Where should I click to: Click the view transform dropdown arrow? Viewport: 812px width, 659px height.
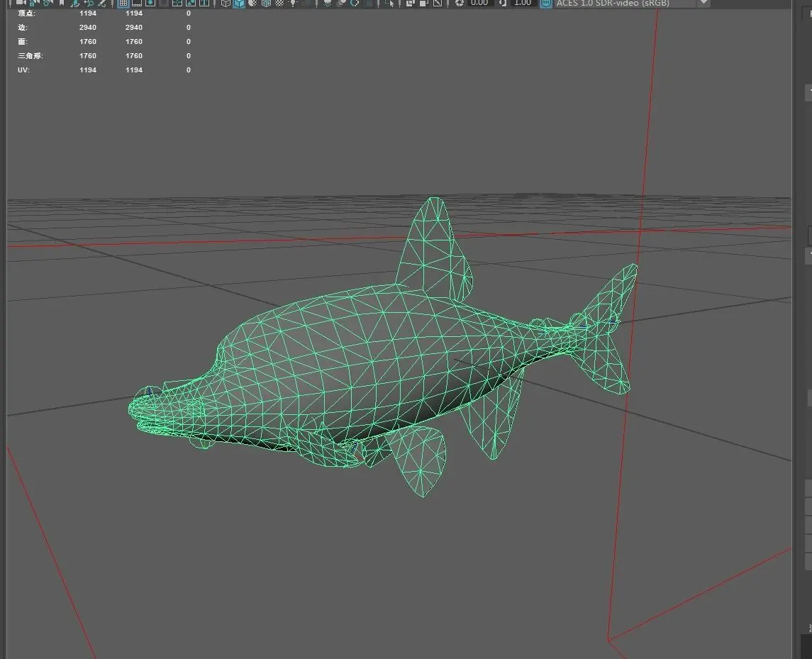pos(703,3)
